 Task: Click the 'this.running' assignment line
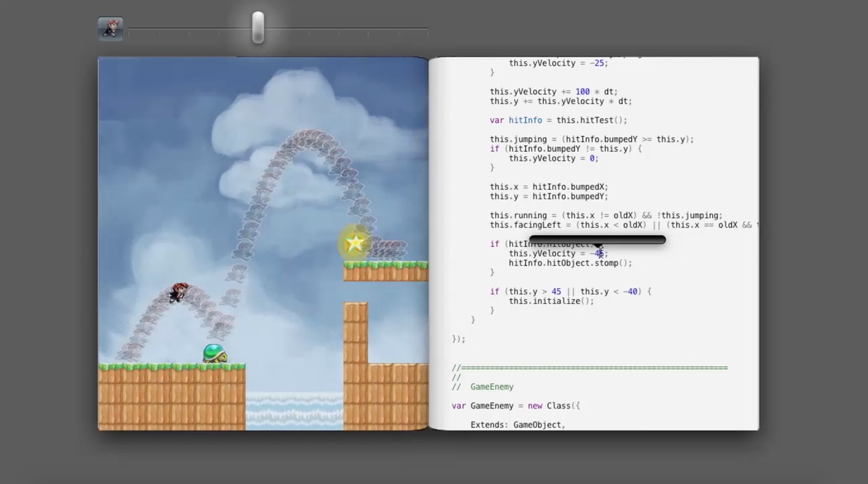(606, 215)
